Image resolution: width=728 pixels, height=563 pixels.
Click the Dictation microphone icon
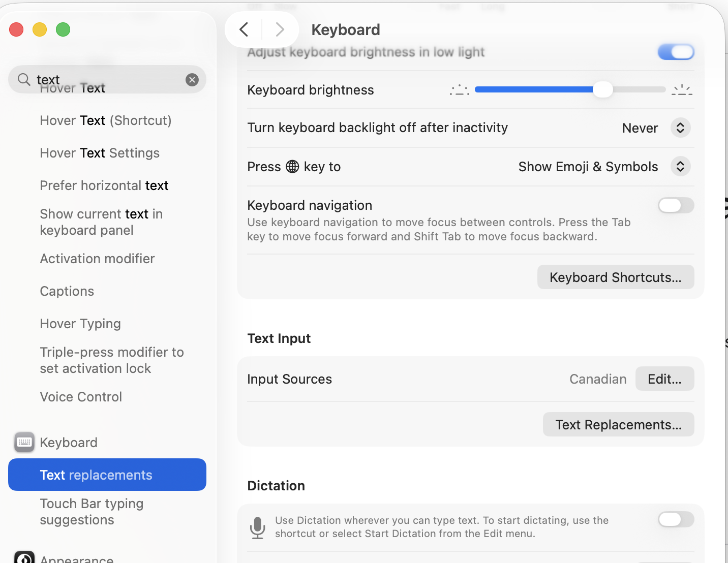coord(258,527)
